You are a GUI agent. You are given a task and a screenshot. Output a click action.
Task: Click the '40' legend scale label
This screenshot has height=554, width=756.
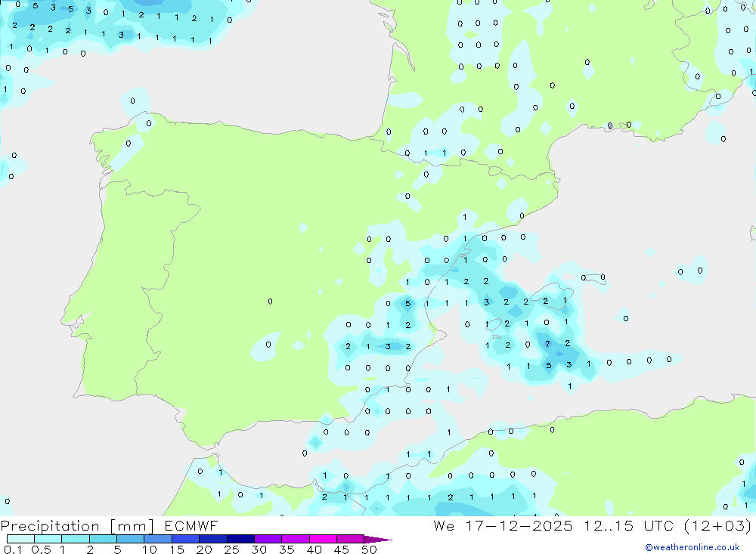coord(314,549)
